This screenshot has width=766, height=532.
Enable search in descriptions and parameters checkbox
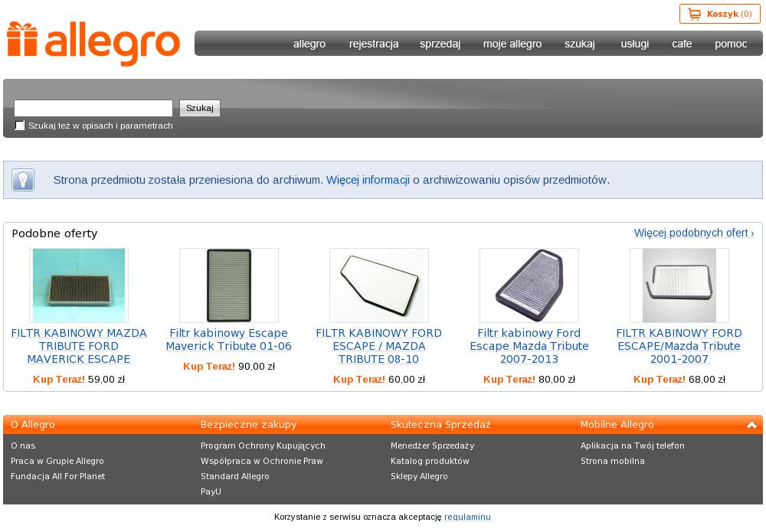20,126
